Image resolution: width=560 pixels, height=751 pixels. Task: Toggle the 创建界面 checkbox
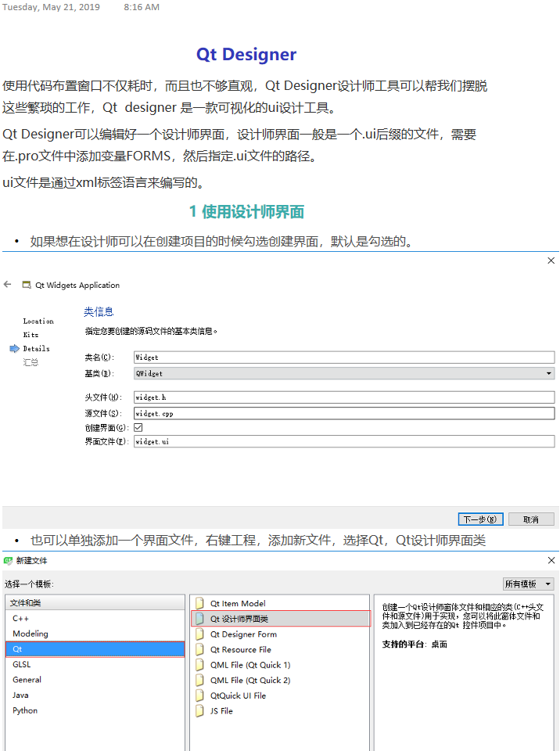138,427
